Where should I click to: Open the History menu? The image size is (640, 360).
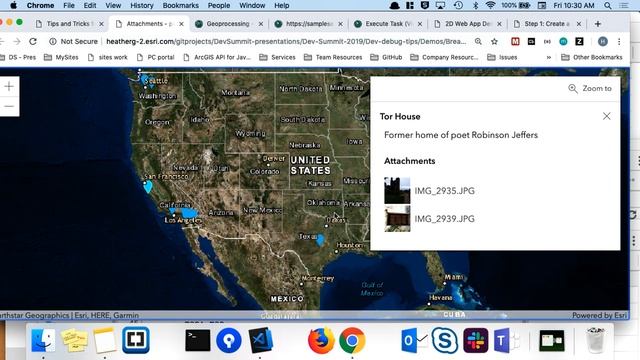pos(142,5)
